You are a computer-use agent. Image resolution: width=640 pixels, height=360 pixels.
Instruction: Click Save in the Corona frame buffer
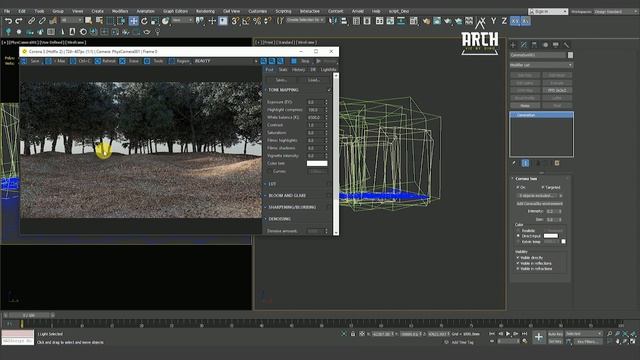(31, 61)
